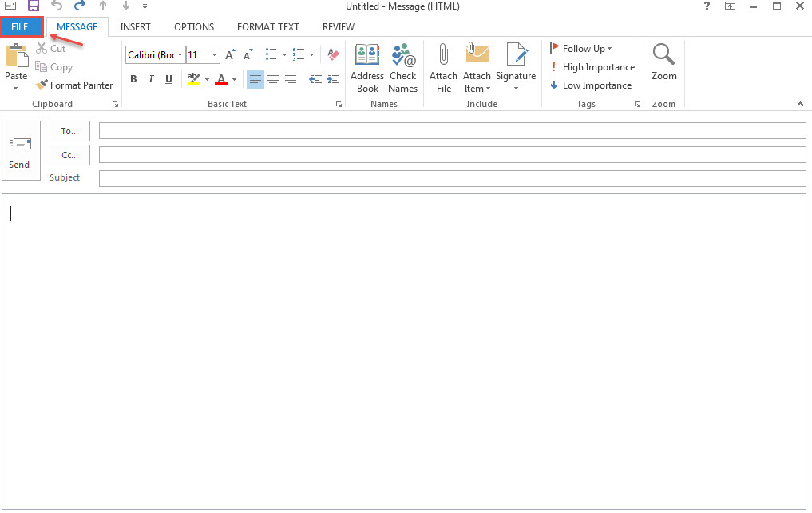Click the Save icon in quick access toolbar
Image resolution: width=812 pixels, height=513 pixels.
pyautogui.click(x=34, y=6)
